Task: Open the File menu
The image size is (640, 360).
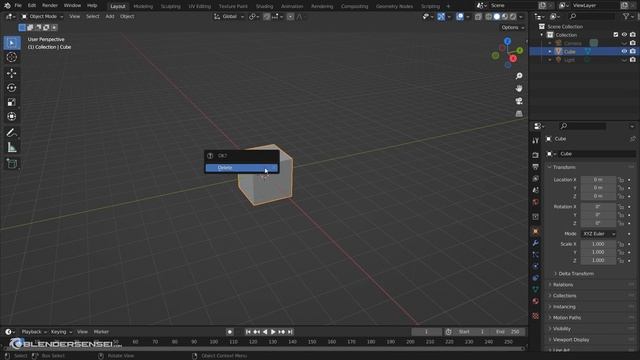Action: coord(18,6)
